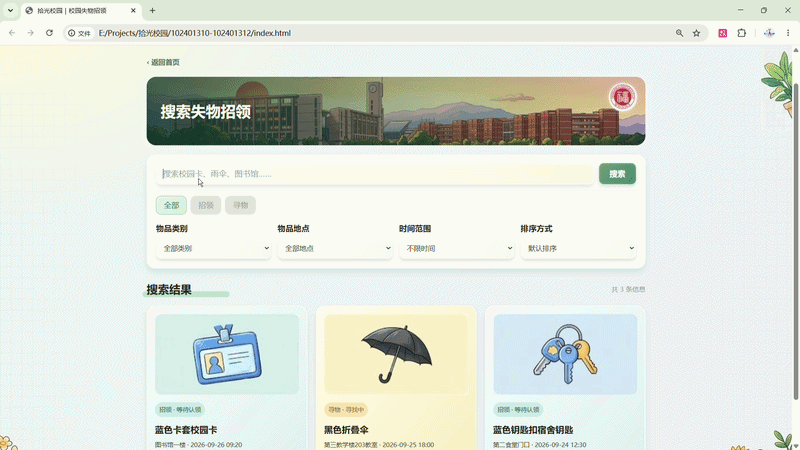Restore down the browser window
This screenshot has height=450, width=800.
click(x=764, y=10)
